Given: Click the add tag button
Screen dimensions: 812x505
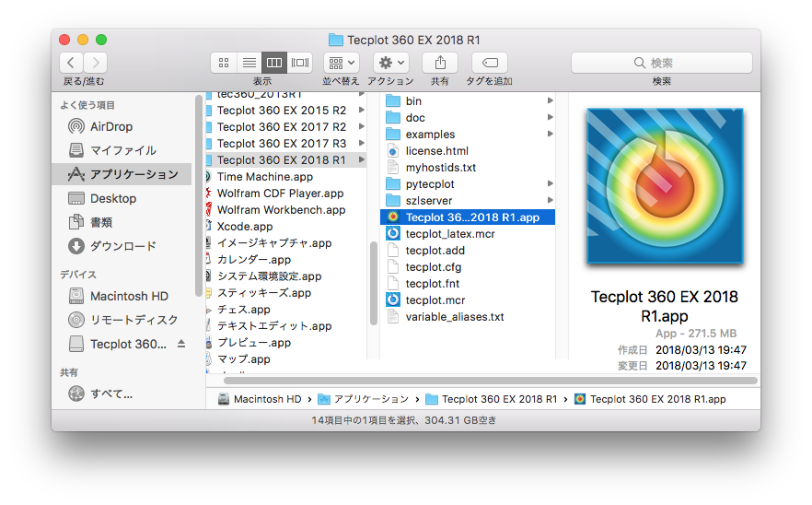Looking at the screenshot, I should (x=490, y=63).
